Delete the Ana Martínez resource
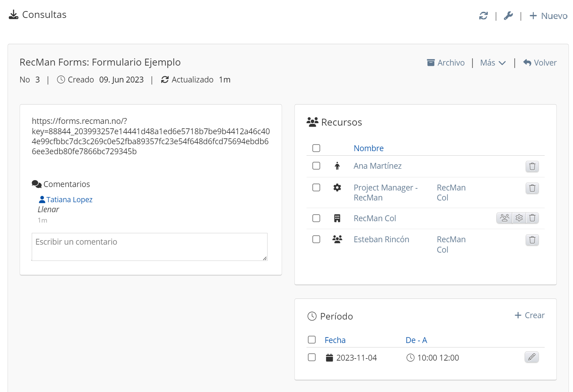Screen dimensions: 573x392 coord(532,166)
